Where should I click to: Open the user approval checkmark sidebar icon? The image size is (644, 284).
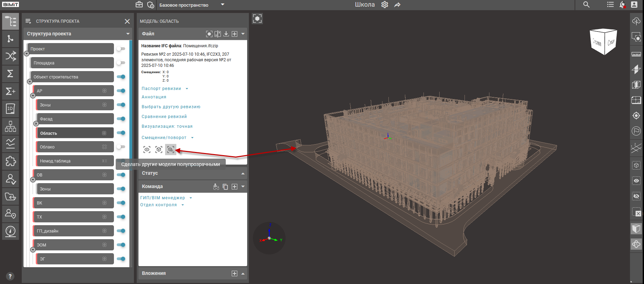11,179
